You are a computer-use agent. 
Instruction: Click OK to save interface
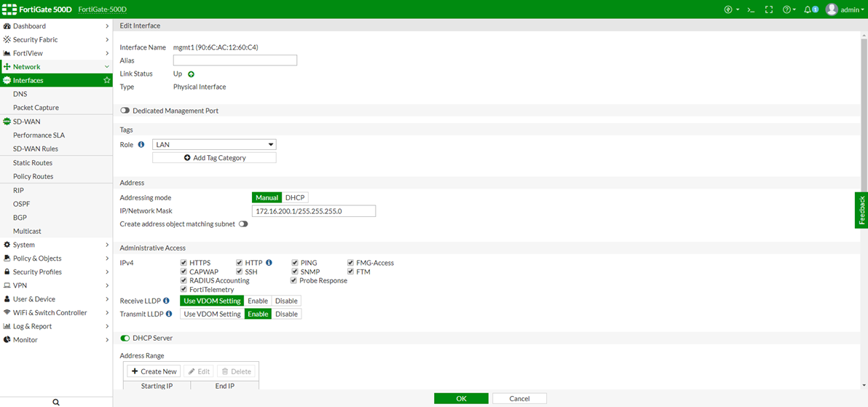click(461, 398)
